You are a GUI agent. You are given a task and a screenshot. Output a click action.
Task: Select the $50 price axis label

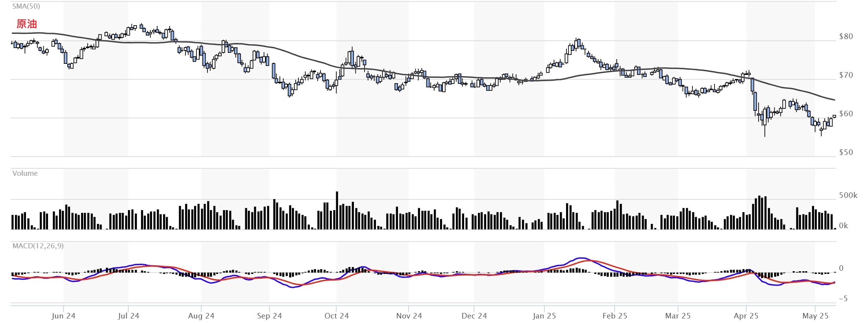[846, 152]
